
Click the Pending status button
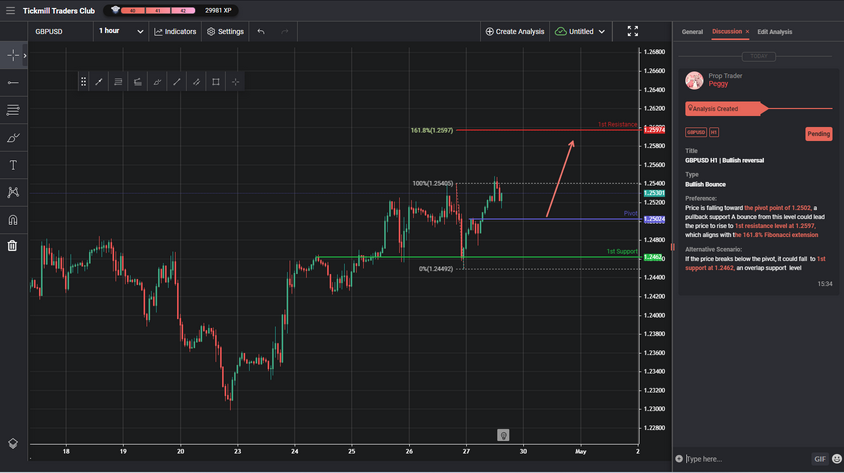click(x=819, y=134)
